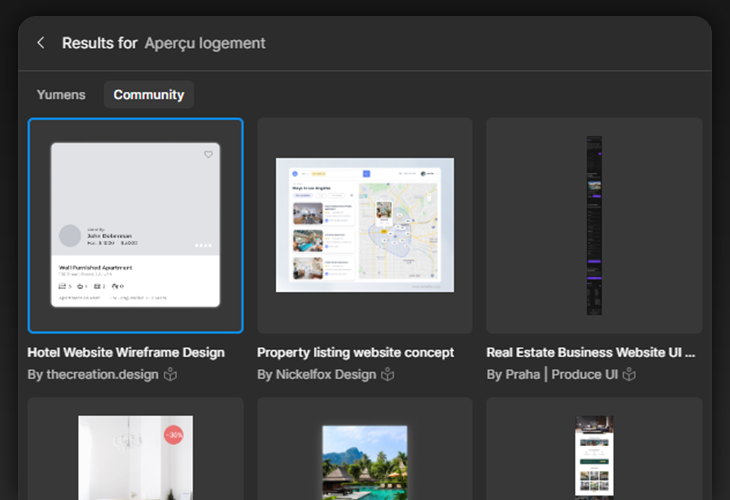Image resolution: width=730 pixels, height=500 pixels.
Task: Click the Hotel Website Wireframe Design title
Action: 126,352
